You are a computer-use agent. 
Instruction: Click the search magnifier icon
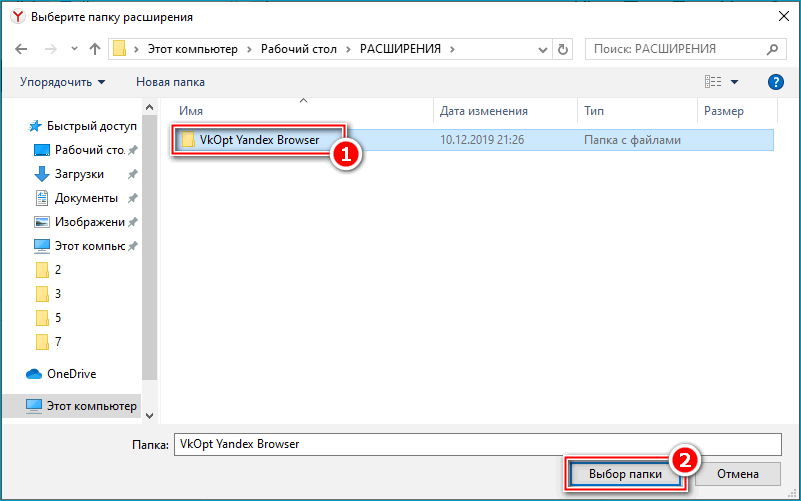coord(770,48)
